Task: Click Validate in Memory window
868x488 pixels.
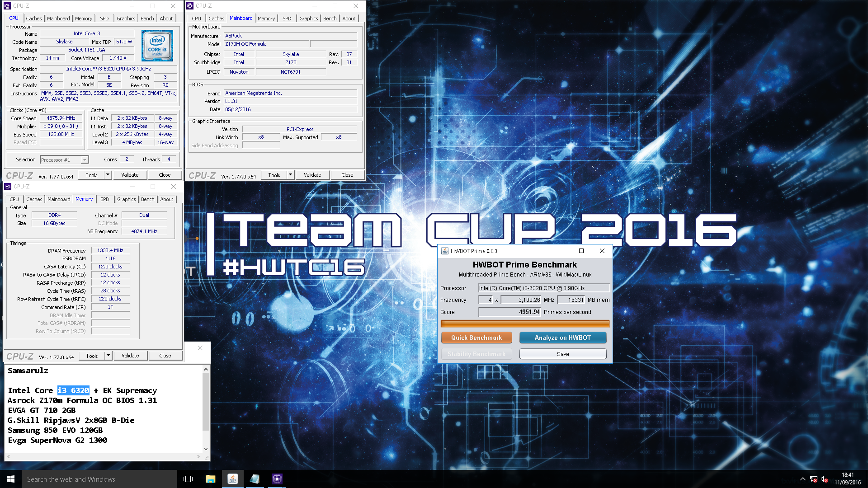Action: click(x=130, y=356)
